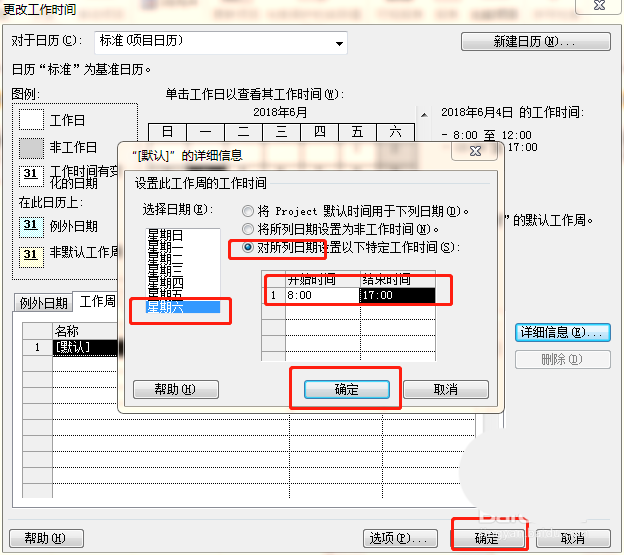Image resolution: width=624 pixels, height=555 pixels.
Task: Click the 新建日历 button
Action: tap(535, 42)
